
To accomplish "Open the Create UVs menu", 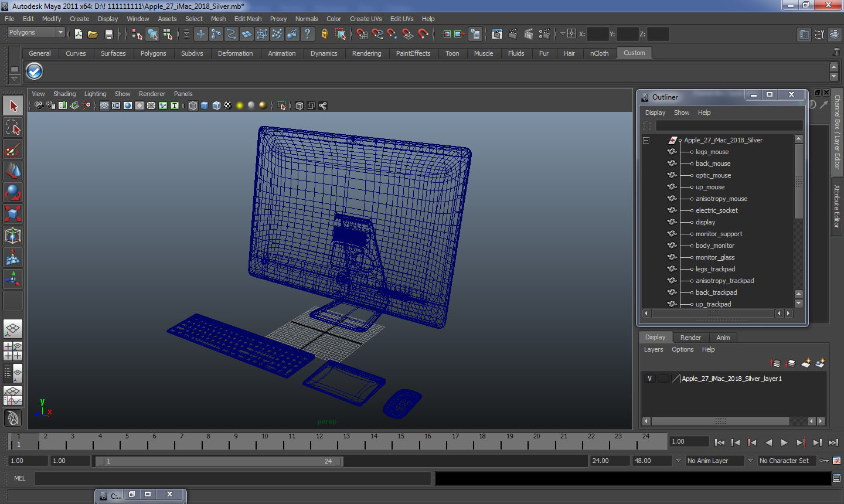I will (366, 19).
